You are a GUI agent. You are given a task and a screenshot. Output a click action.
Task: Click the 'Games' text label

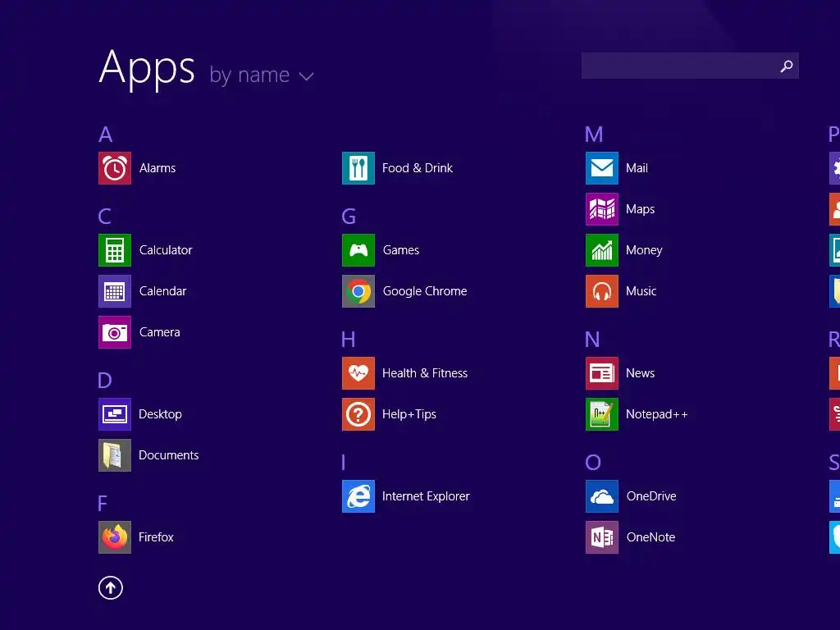coord(401,250)
